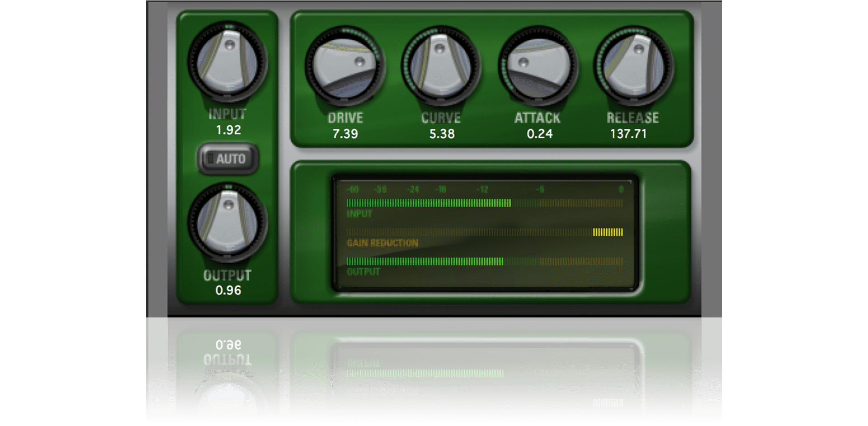Click the INPUT level meter bar

[x=485, y=203]
